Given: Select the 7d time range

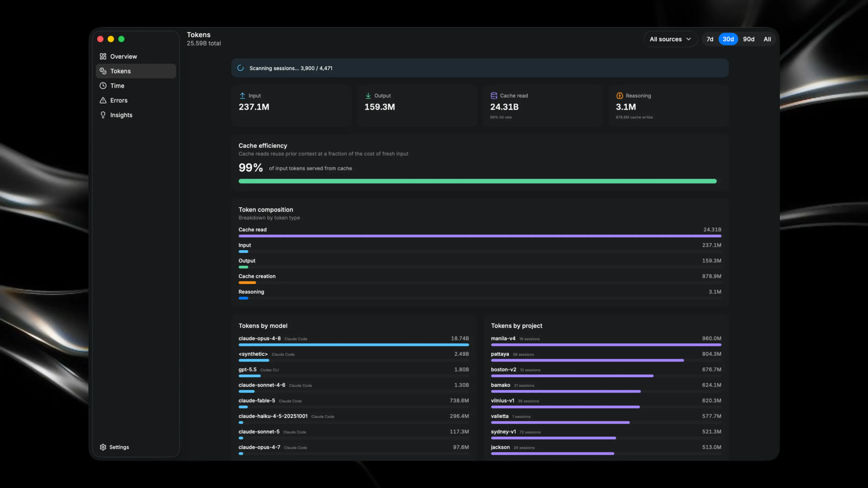Looking at the screenshot, I should coord(710,39).
